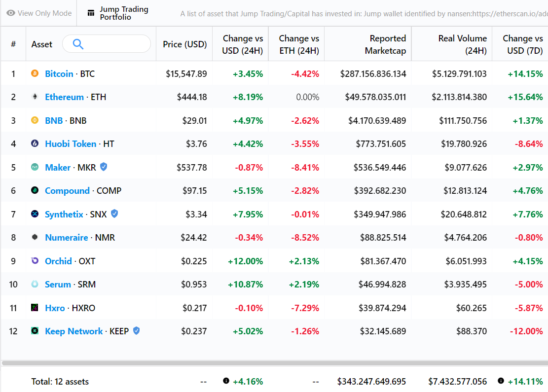
Task: Click BNB's marketcap $4.170.639.489
Action: pos(377,120)
